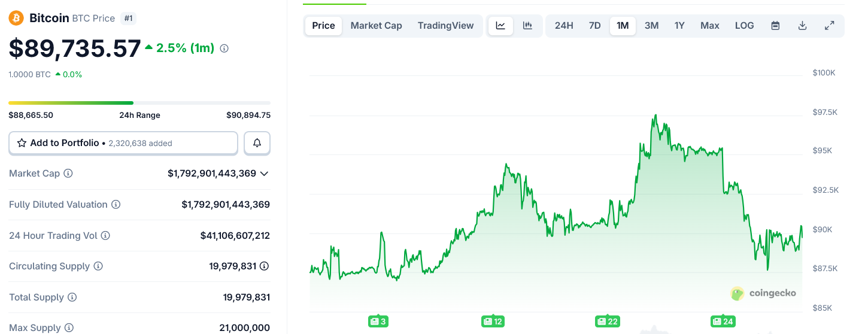
Task: Click the 21,000,000 max supply value
Action: pyautogui.click(x=245, y=328)
